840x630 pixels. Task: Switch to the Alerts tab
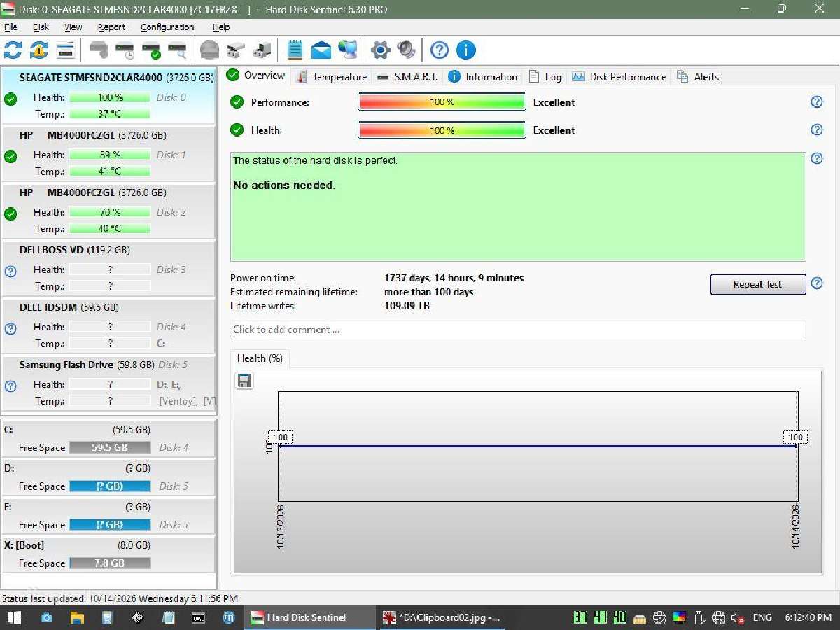pos(698,77)
